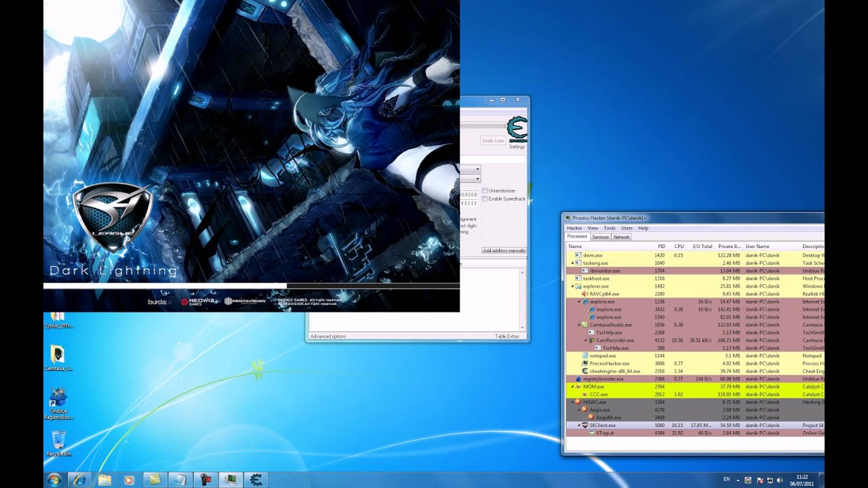Viewport: 868px width, 488px height.
Task: Launch Internet Explorer from the taskbar
Action: [79, 480]
